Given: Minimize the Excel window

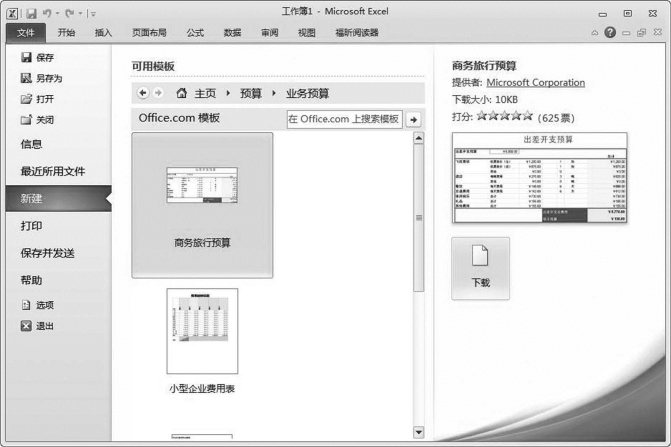Looking at the screenshot, I should click(x=603, y=14).
